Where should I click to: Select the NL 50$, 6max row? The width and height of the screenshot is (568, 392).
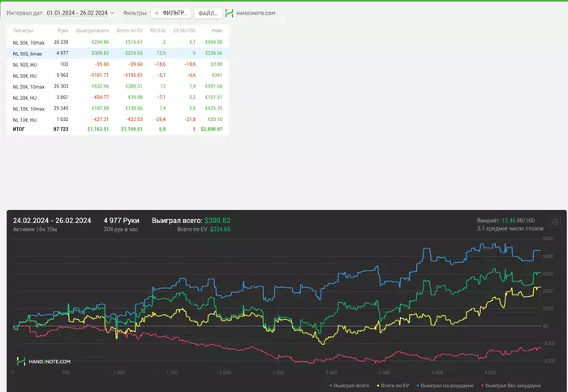pyautogui.click(x=118, y=54)
